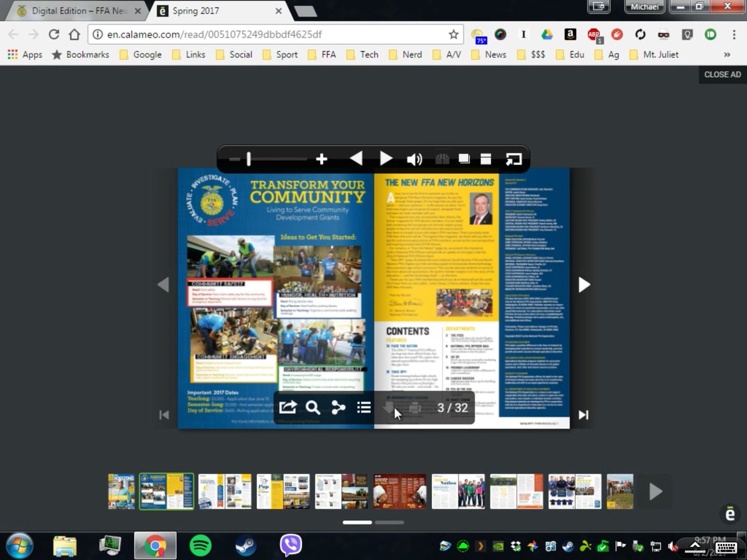Click the zoom slider track
Screen dimensions: 747x560
point(268,159)
